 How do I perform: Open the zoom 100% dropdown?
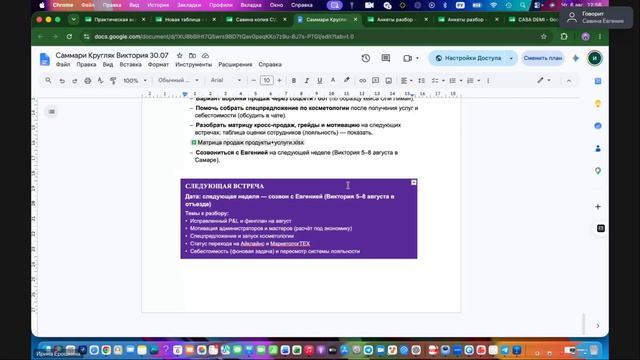135,81
